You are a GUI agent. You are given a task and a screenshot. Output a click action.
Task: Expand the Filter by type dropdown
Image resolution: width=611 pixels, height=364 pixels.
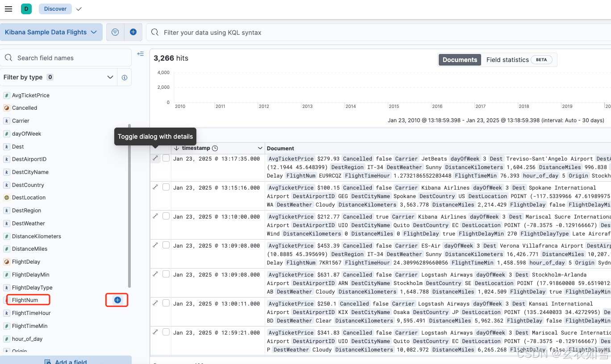click(58, 77)
